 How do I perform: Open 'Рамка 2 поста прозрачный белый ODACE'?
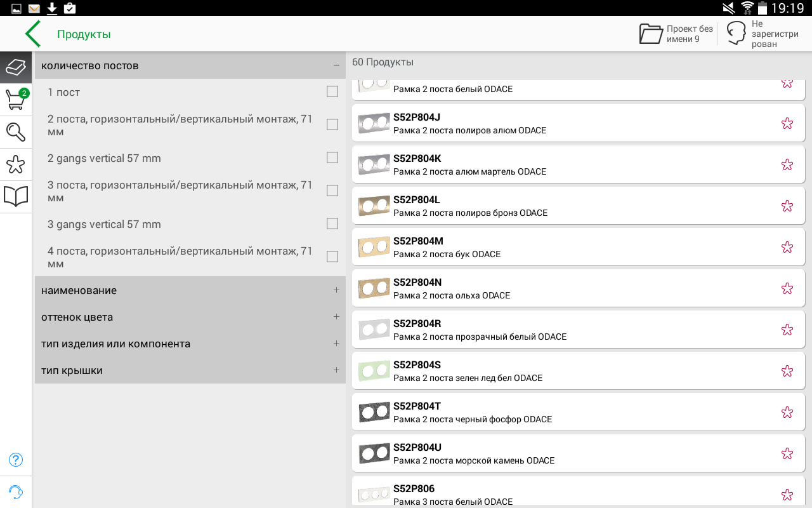(x=579, y=330)
